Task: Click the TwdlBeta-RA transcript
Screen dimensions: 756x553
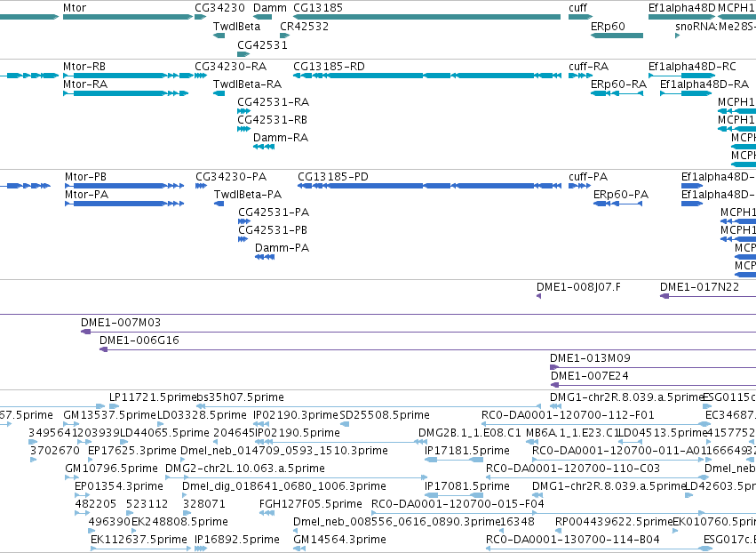Action: (x=219, y=93)
